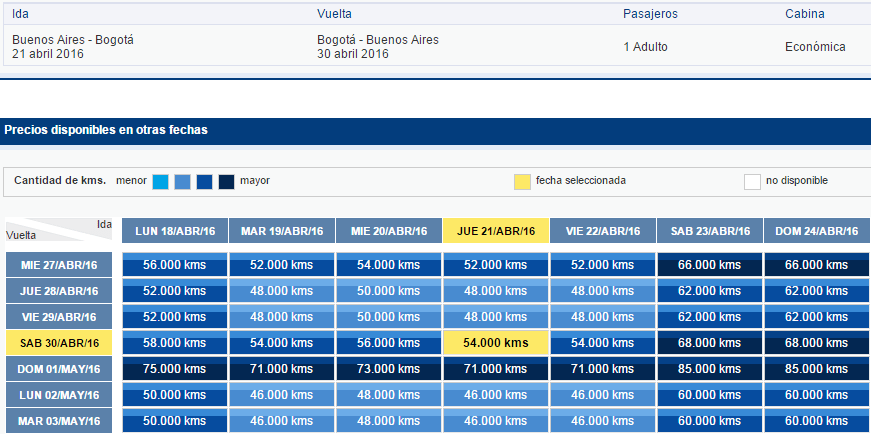Choose the JUE 28/ABR/16 return row header

point(59,291)
